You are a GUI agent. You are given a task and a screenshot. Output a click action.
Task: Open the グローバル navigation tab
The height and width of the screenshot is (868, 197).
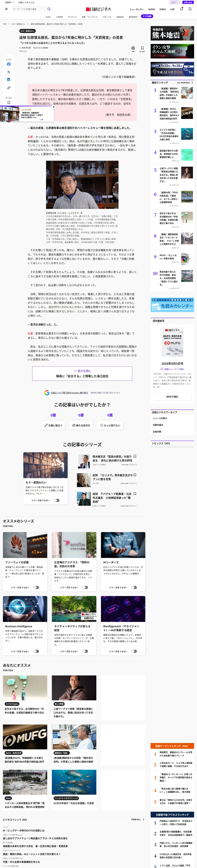107,17
